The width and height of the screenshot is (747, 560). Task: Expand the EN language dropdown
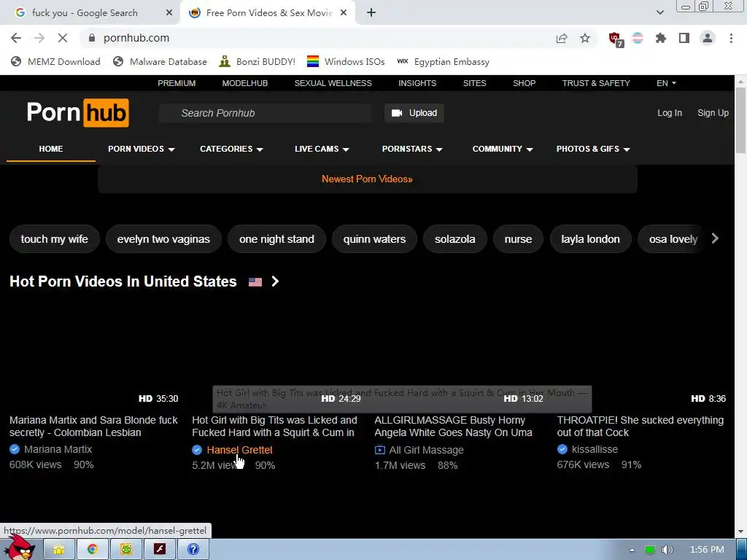[x=666, y=83]
